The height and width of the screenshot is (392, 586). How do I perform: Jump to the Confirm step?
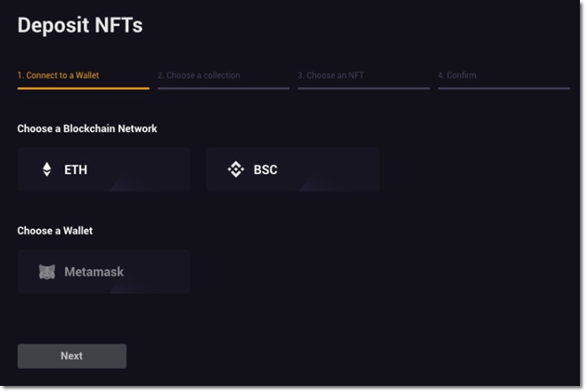pos(457,75)
